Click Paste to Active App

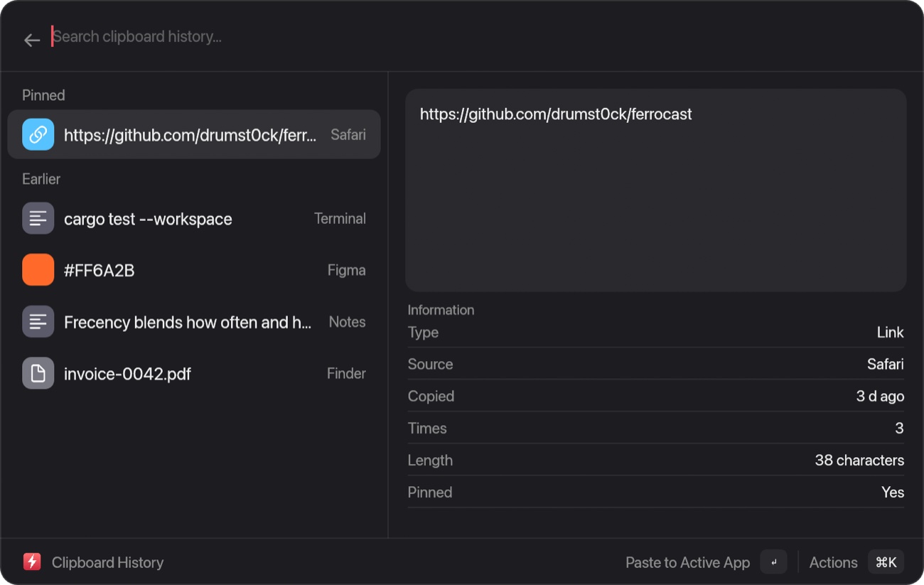coord(687,563)
